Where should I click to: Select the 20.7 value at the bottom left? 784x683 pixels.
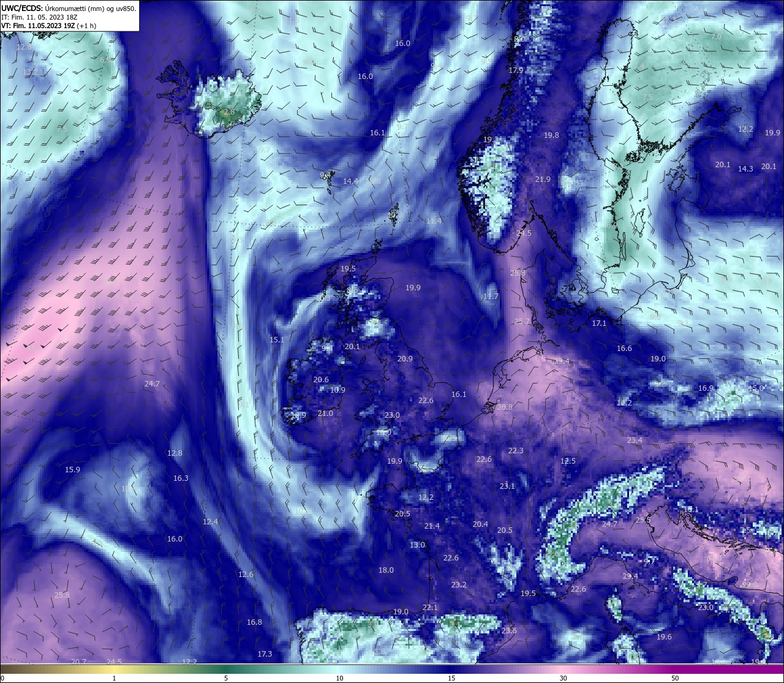[78, 662]
